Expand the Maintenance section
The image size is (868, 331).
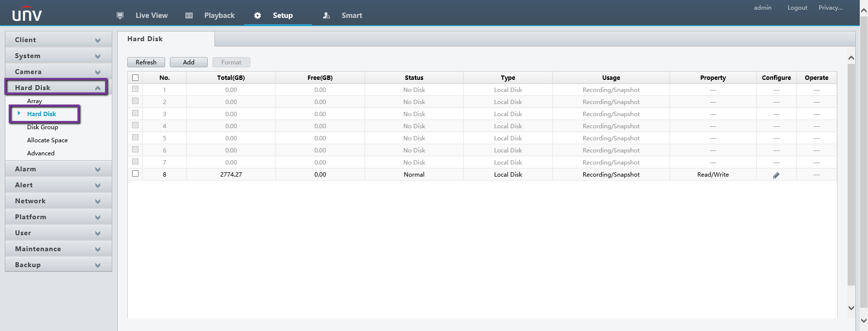(58, 249)
